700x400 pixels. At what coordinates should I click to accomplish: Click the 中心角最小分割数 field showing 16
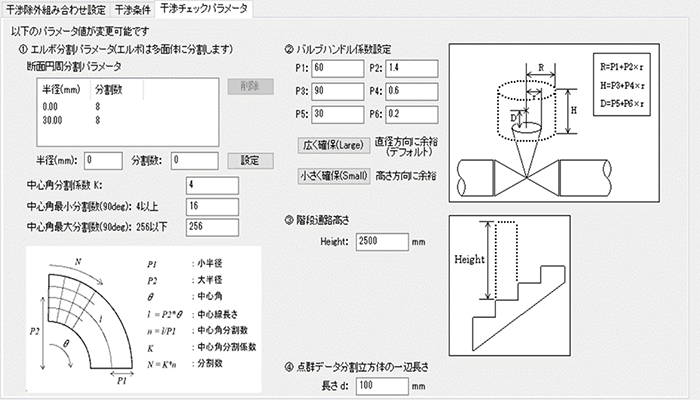215,205
